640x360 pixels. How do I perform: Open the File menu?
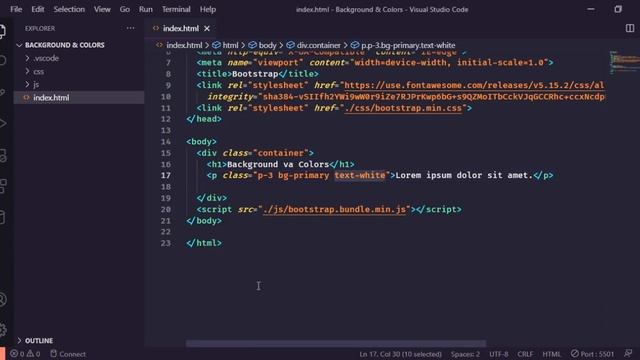coord(16,9)
